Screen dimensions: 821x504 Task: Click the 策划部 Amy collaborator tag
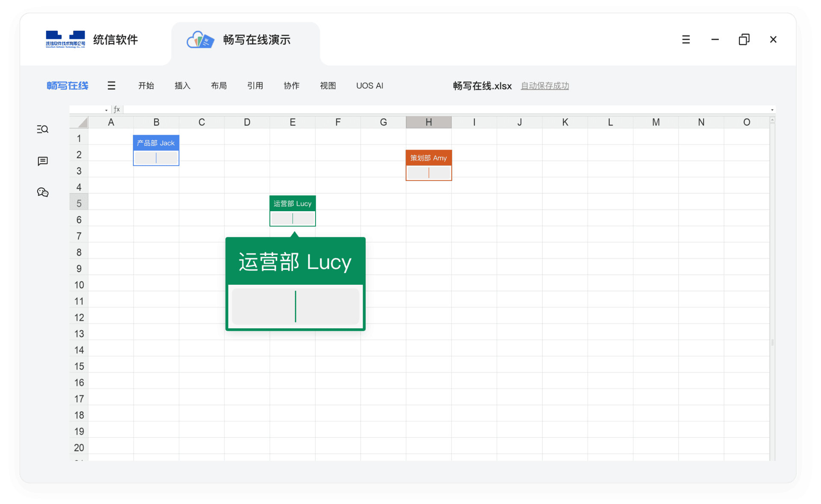[428, 158]
